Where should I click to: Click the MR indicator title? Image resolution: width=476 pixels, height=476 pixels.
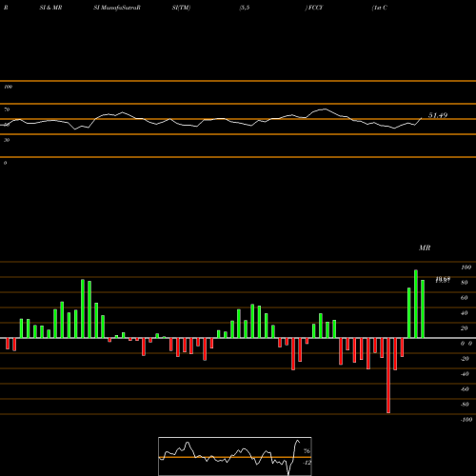[x=425, y=248]
